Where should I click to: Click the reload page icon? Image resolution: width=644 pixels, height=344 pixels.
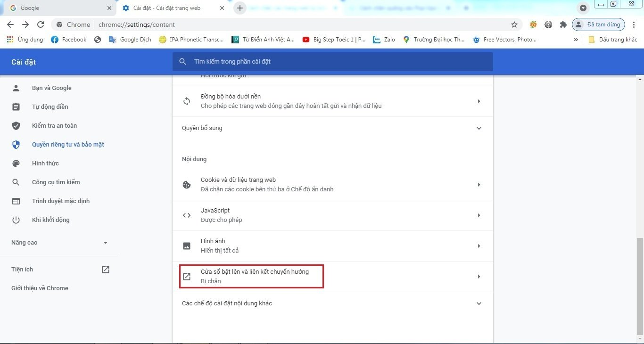pos(40,24)
